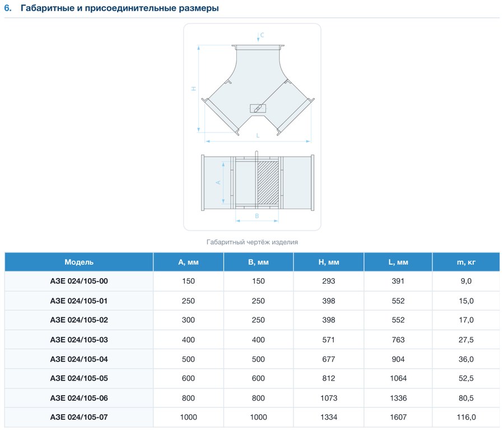The height and width of the screenshot is (432, 504).
Task: Select the 'm, кг' column header
Action: 466,262
